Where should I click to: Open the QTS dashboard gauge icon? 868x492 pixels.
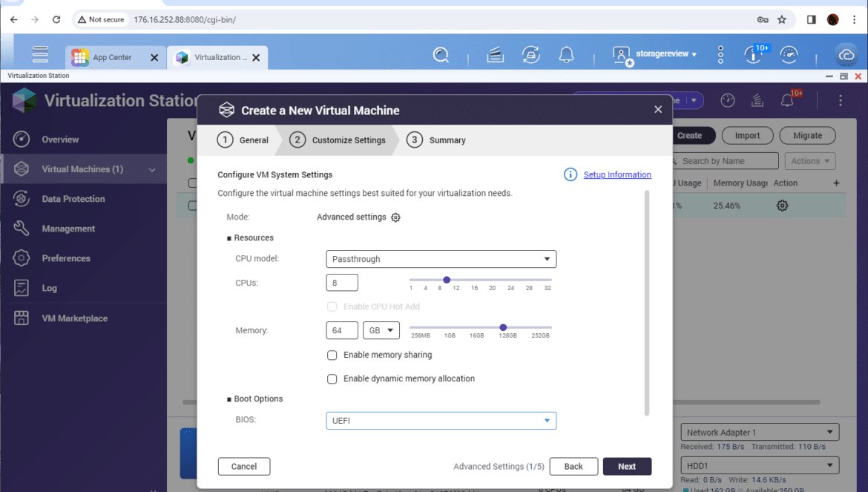coord(789,54)
